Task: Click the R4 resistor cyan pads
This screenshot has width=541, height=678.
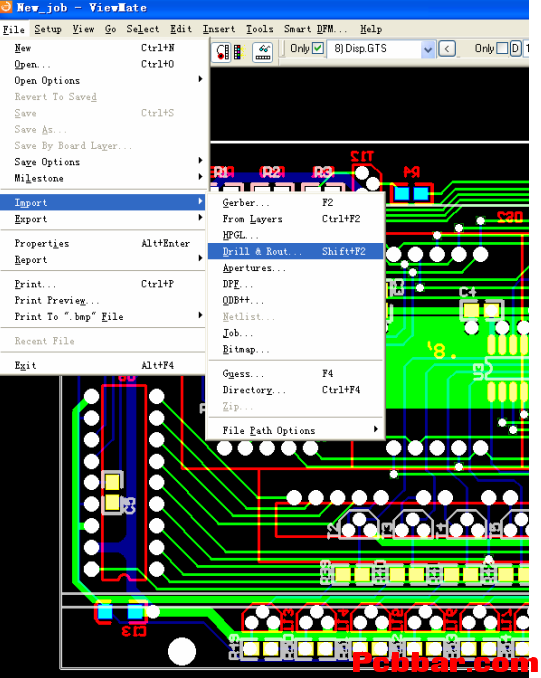Action: click(411, 193)
